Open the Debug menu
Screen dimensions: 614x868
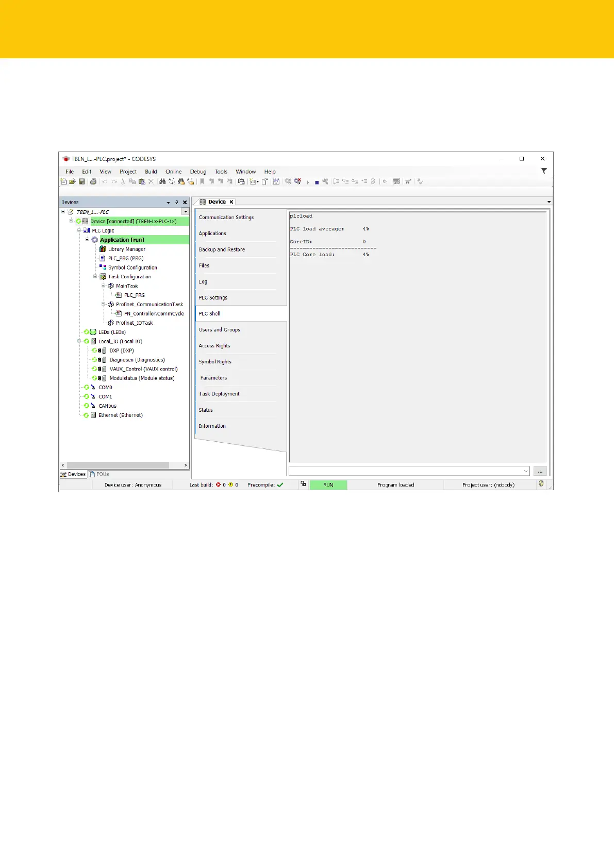pyautogui.click(x=198, y=172)
